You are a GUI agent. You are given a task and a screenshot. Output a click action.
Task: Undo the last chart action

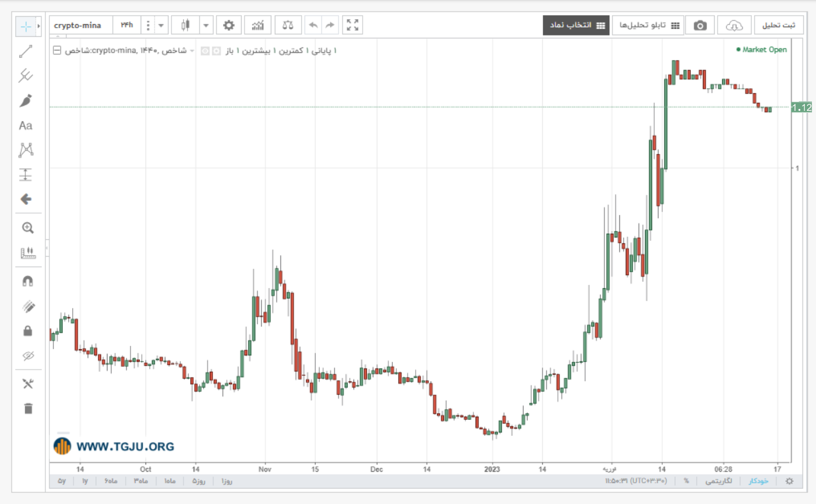tap(313, 25)
